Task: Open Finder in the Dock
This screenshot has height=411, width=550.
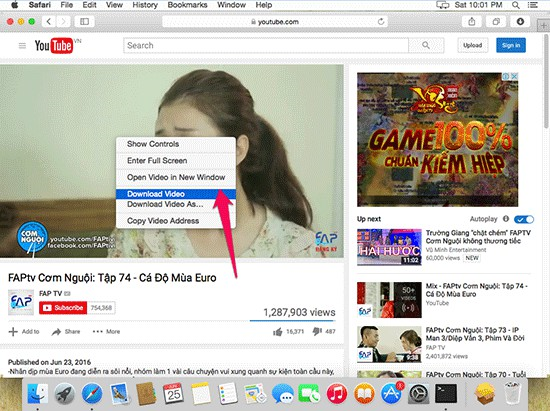Action: (x=38, y=393)
